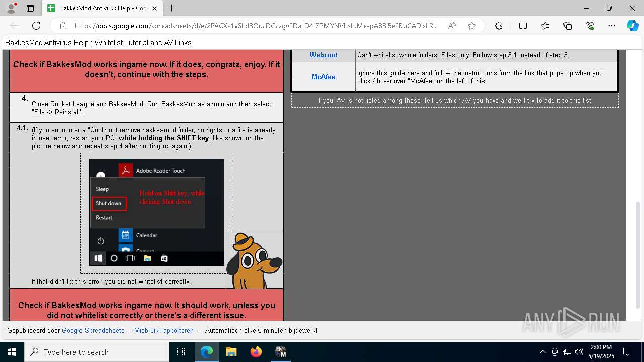Open the tab actions menu icon
Screen dimensions: 644x362
point(30,8)
